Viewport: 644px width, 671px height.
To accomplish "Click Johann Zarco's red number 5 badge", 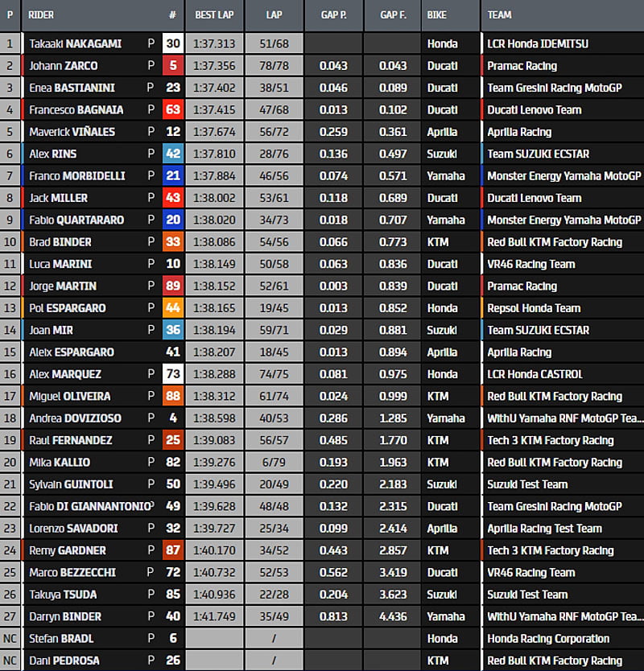I will [172, 66].
